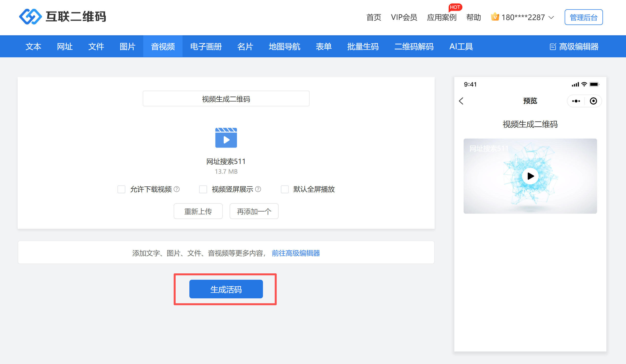Click help icon beside 视频竖屏展示

pyautogui.click(x=258, y=189)
